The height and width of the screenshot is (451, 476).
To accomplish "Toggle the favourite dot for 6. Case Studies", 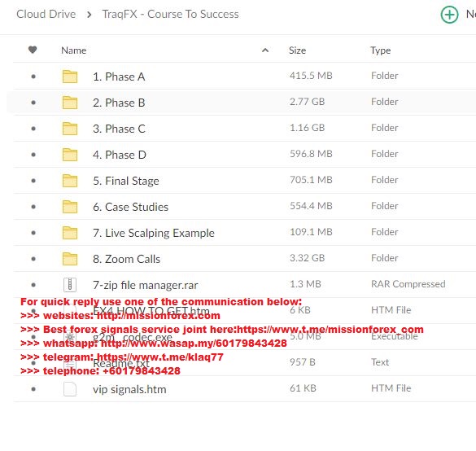I will [33, 207].
